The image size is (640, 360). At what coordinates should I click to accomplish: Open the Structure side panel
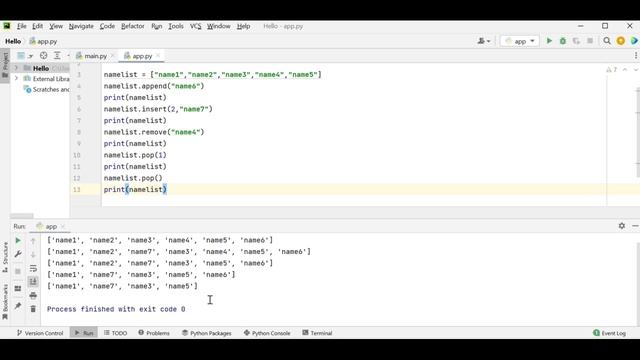[x=5, y=258]
